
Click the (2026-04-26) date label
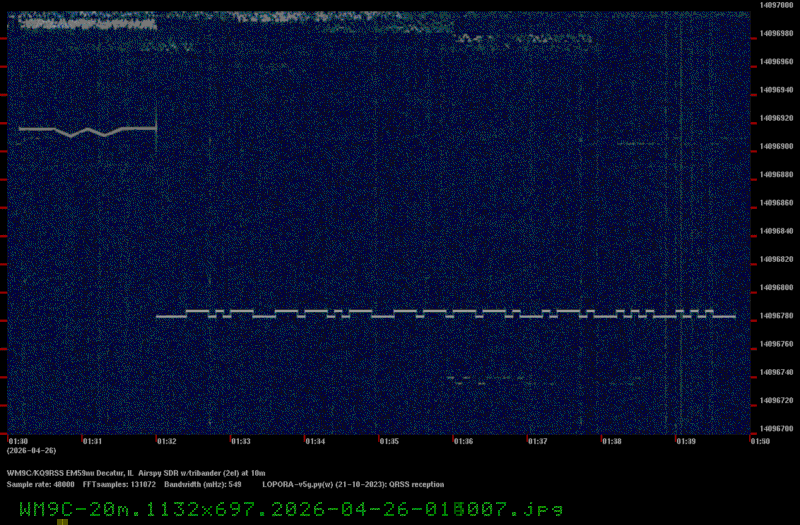(x=32, y=451)
